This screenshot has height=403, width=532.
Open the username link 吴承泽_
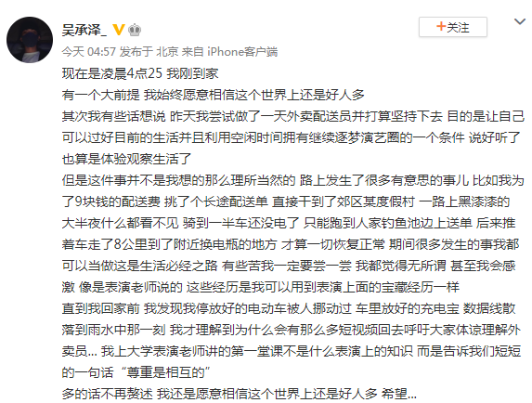point(84,30)
